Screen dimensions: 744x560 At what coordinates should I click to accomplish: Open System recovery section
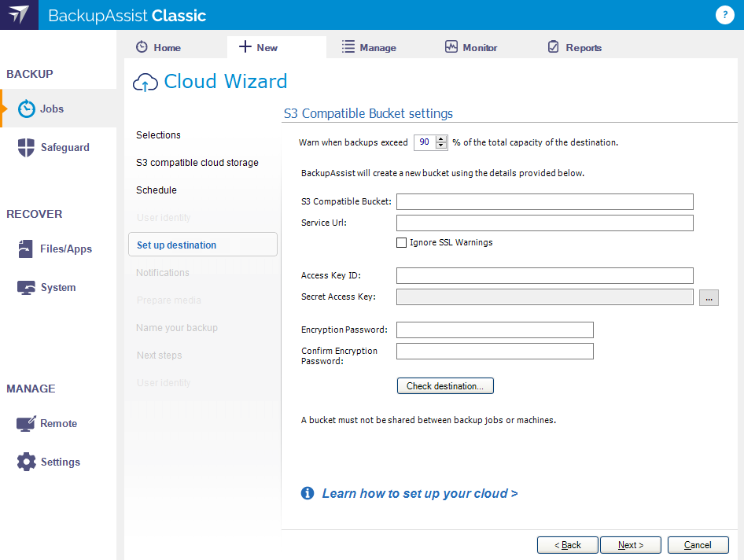tap(58, 288)
